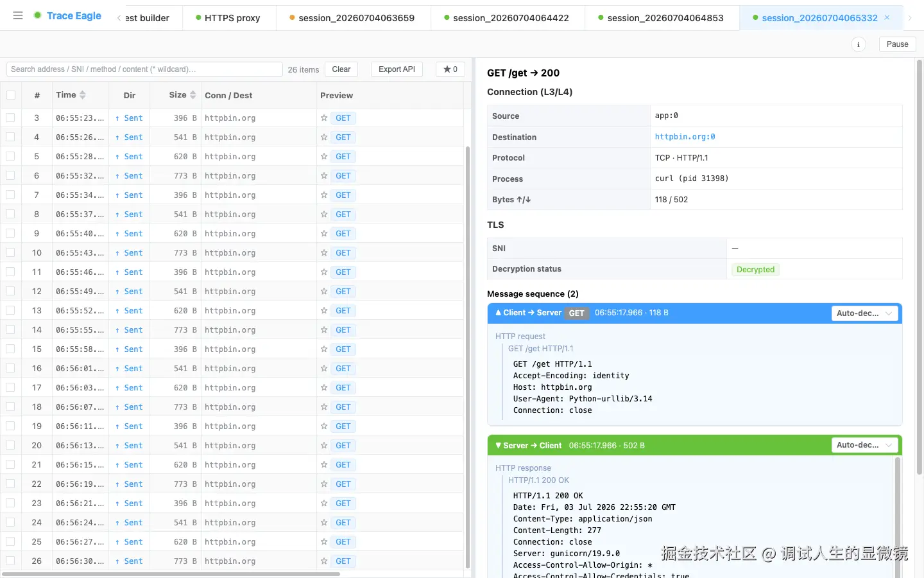Star the row 3 packet
The height and width of the screenshot is (578, 924).
pos(324,118)
